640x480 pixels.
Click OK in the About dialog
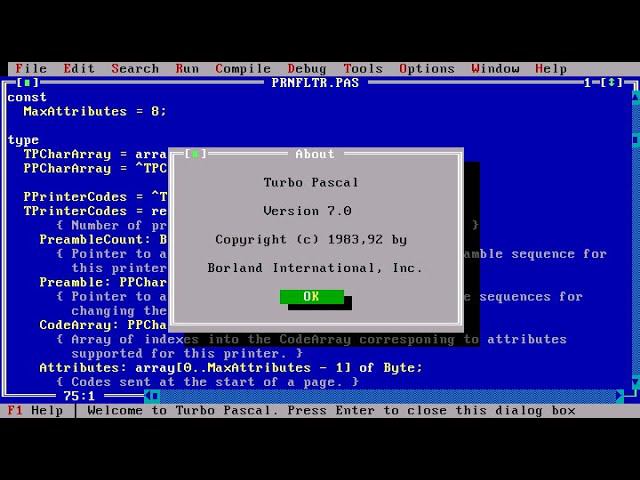pos(312,296)
